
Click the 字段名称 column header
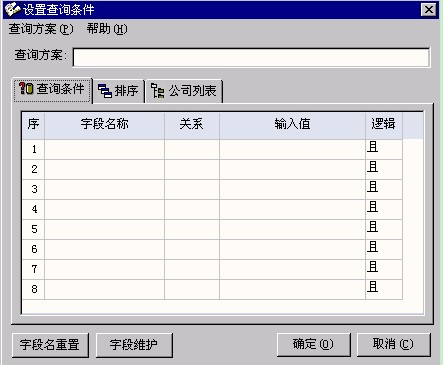click(x=104, y=125)
